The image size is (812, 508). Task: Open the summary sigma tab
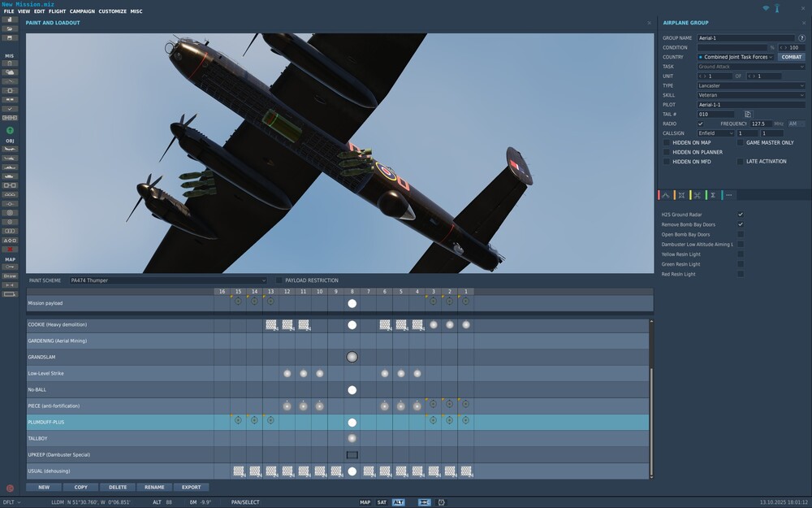(713, 195)
